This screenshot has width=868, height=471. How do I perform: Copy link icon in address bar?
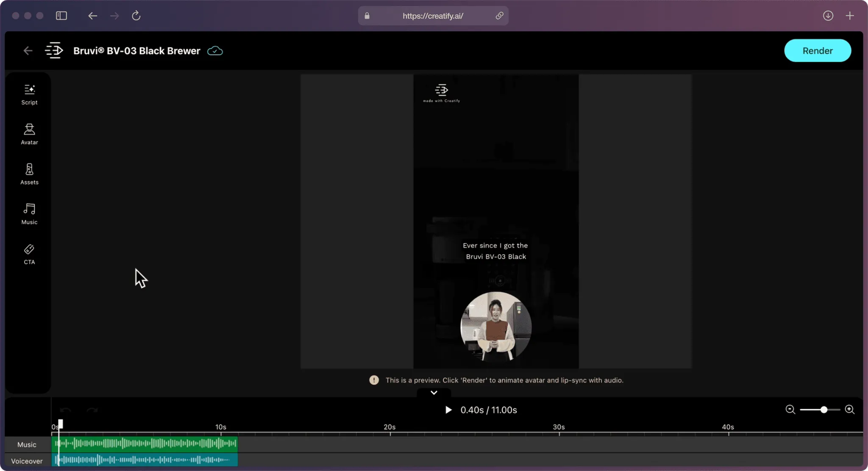click(x=499, y=16)
